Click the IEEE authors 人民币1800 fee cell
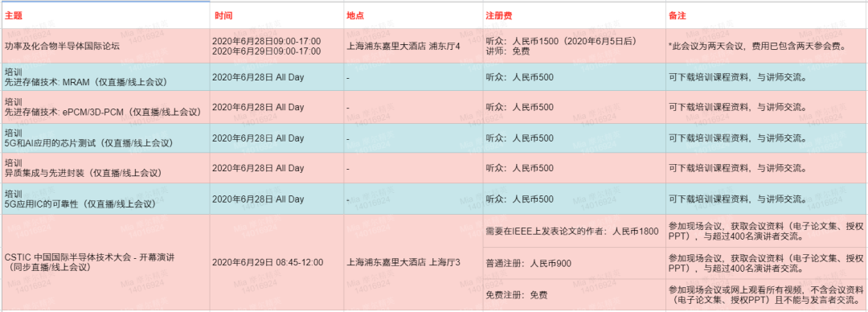 coord(574,231)
